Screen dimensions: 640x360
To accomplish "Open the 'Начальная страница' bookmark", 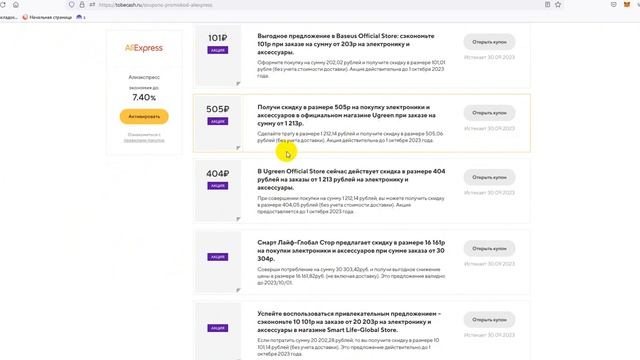I will tap(47, 17).
